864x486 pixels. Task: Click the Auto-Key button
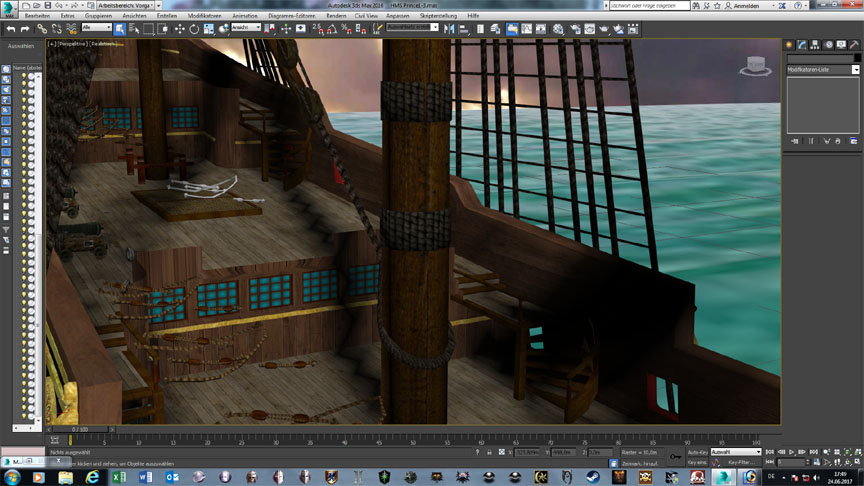pyautogui.click(x=698, y=452)
